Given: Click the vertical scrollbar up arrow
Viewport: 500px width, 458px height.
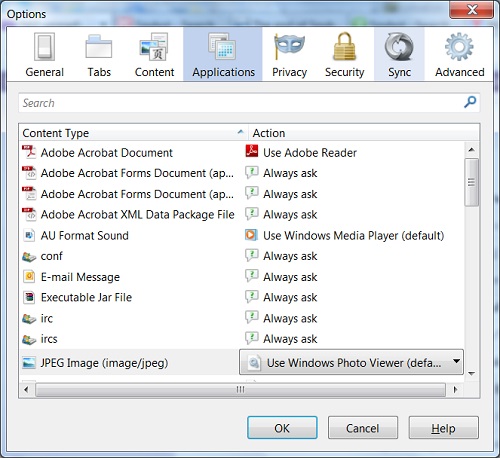Looking at the screenshot, I should click(x=471, y=150).
